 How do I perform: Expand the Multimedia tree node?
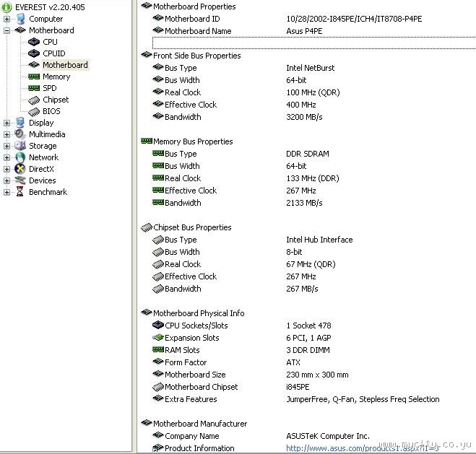coord(7,135)
